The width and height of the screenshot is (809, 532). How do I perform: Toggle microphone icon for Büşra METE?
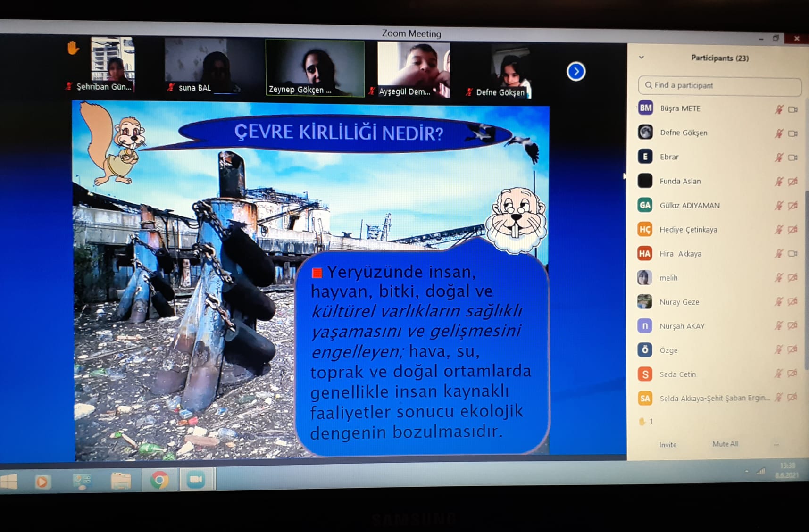point(779,109)
